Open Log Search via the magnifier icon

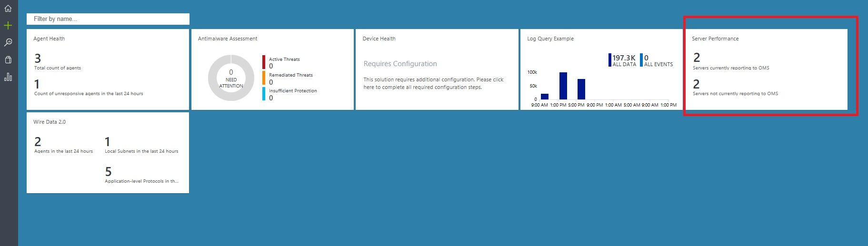8,43
